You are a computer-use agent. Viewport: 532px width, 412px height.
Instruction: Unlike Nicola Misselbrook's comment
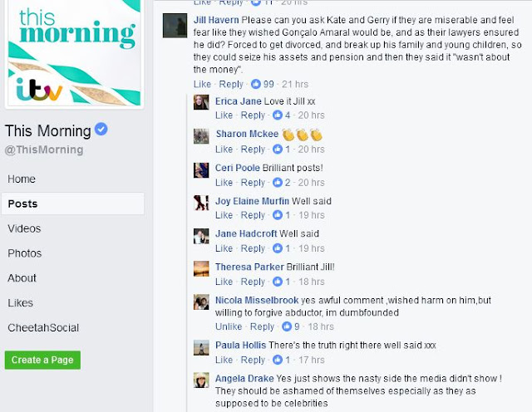(x=229, y=326)
